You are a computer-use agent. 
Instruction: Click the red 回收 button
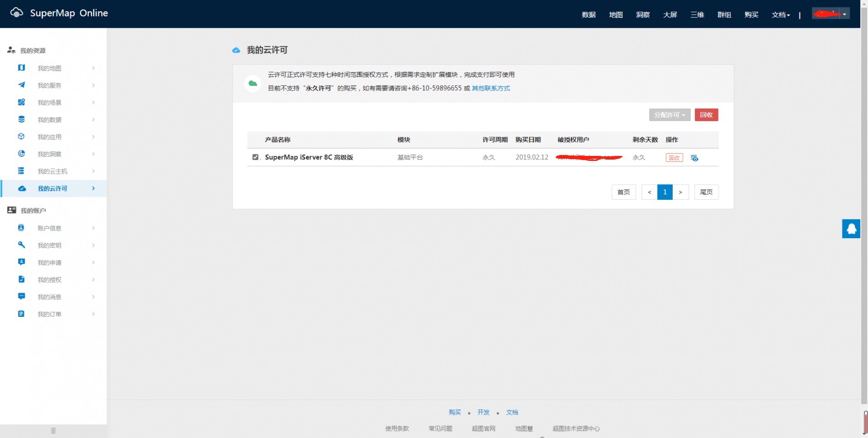click(706, 115)
